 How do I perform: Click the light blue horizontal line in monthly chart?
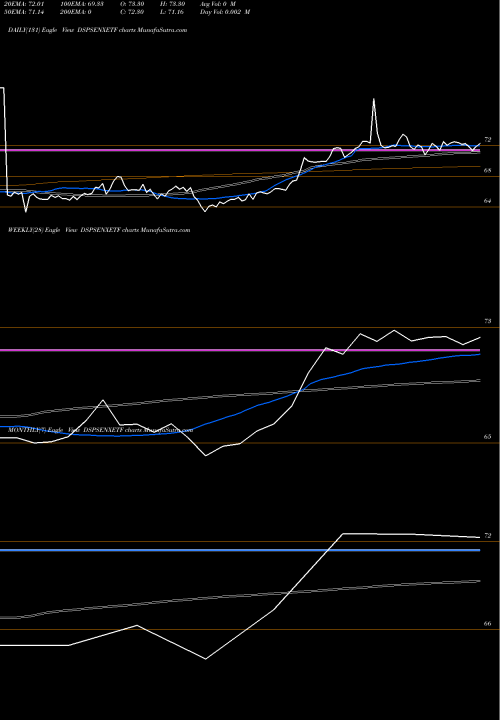(240, 550)
